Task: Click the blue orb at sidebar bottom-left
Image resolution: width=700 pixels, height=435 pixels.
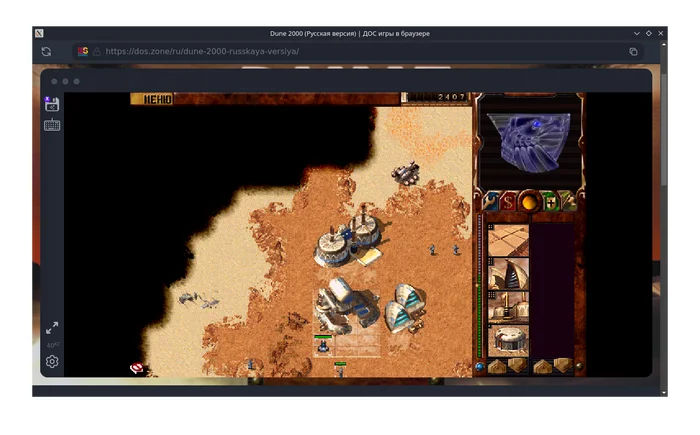Action: pos(480,367)
